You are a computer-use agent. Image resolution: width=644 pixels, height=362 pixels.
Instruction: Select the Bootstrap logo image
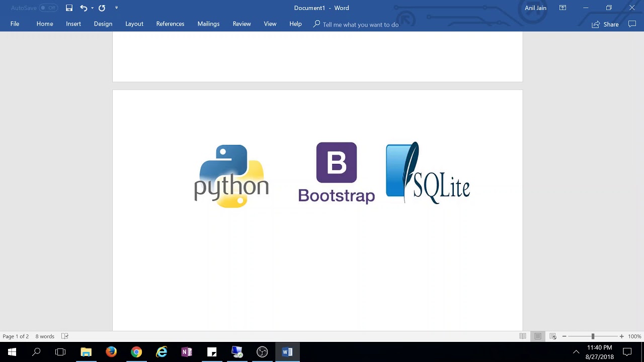pyautogui.click(x=337, y=172)
